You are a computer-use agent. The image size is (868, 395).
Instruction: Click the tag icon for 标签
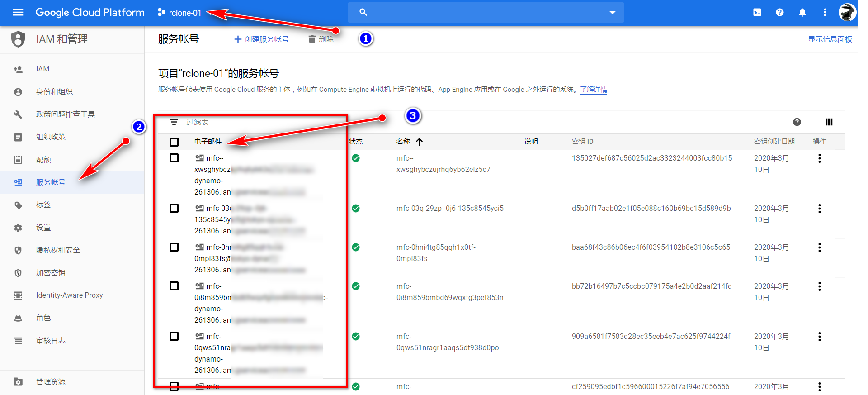click(18, 205)
